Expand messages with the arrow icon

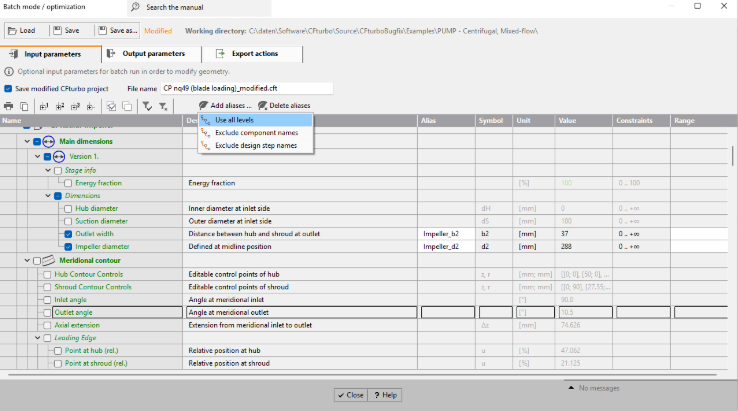coord(571,388)
